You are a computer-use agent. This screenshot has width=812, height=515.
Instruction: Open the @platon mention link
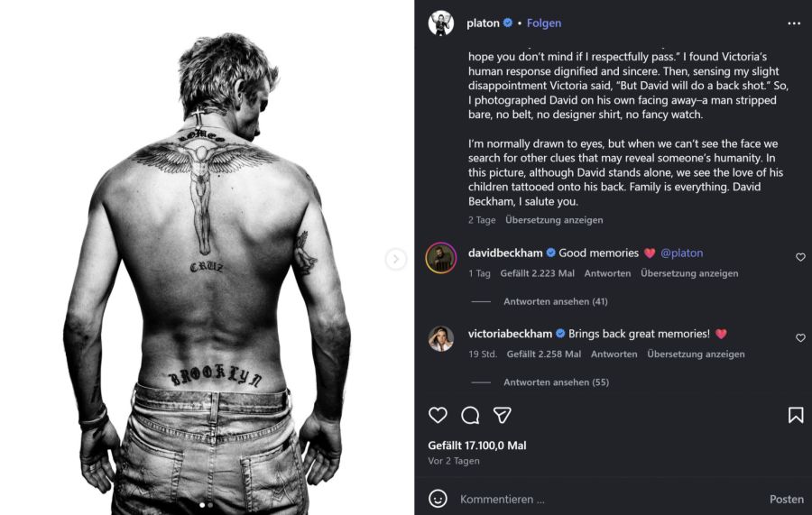pyautogui.click(x=681, y=253)
